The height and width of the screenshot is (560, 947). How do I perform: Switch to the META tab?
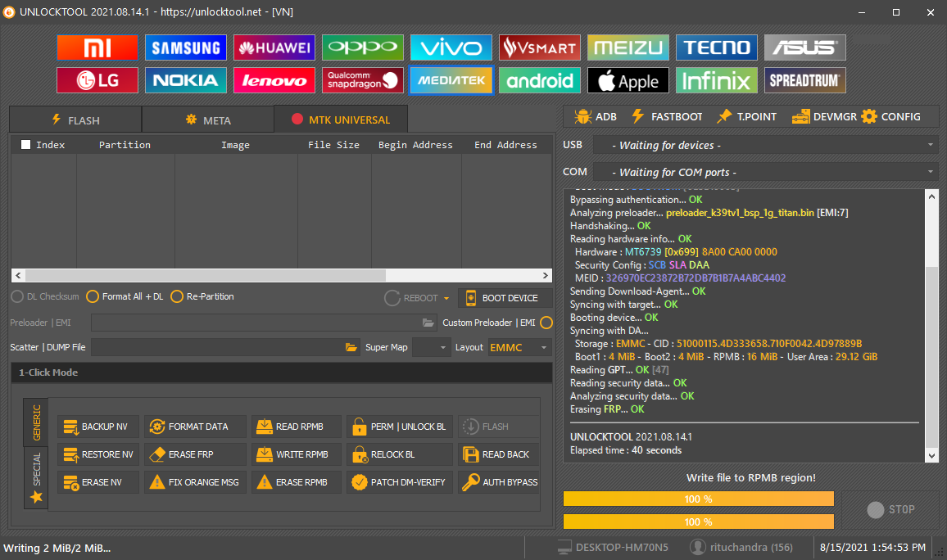208,120
